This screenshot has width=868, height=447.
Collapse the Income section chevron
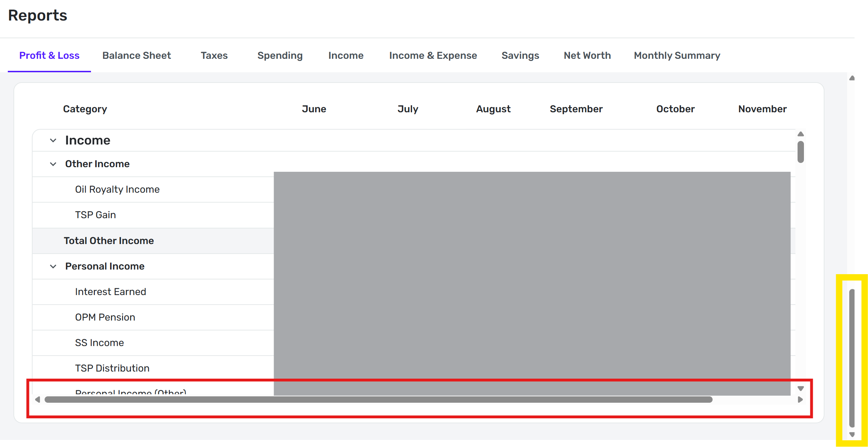pos(53,141)
